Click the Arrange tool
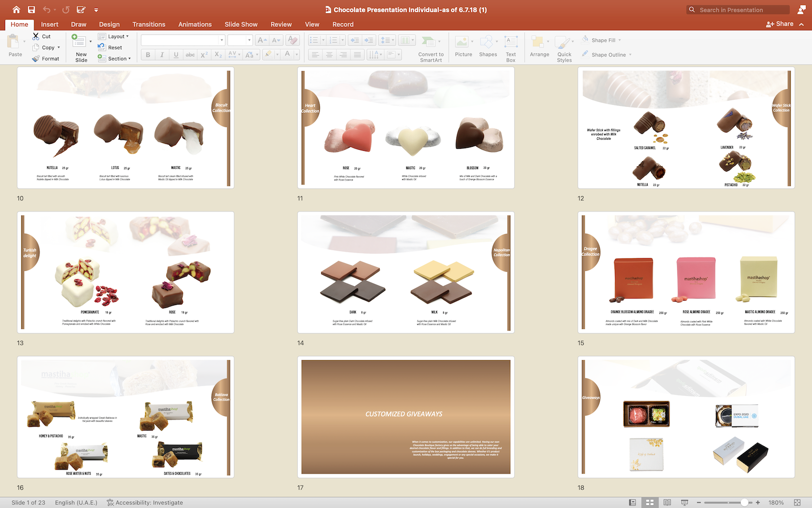 (x=540, y=47)
